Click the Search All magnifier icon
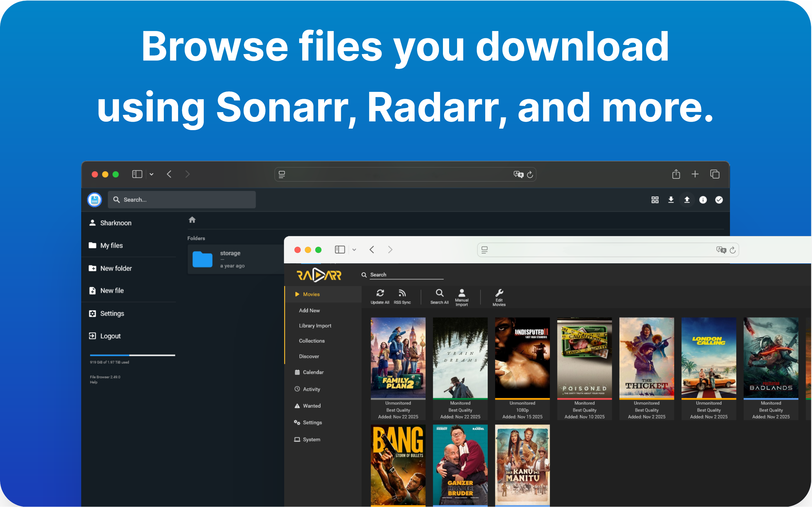812x507 pixels. [439, 293]
